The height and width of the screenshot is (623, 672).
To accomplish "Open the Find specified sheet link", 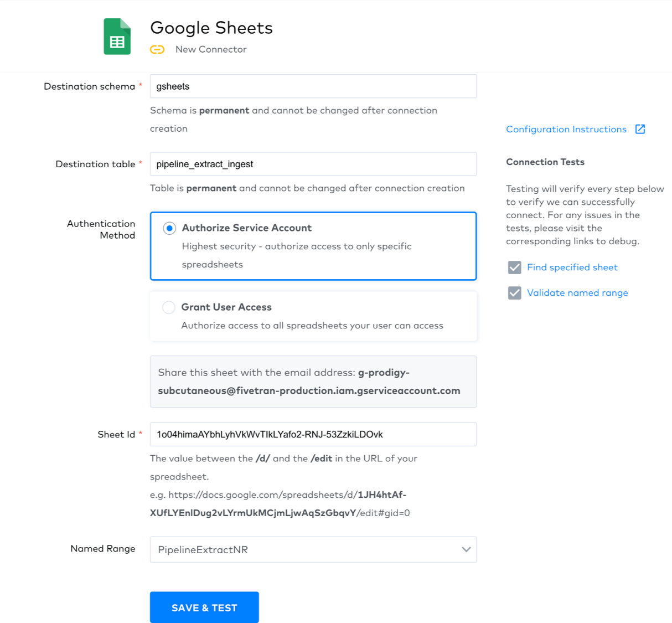I will pos(572,267).
